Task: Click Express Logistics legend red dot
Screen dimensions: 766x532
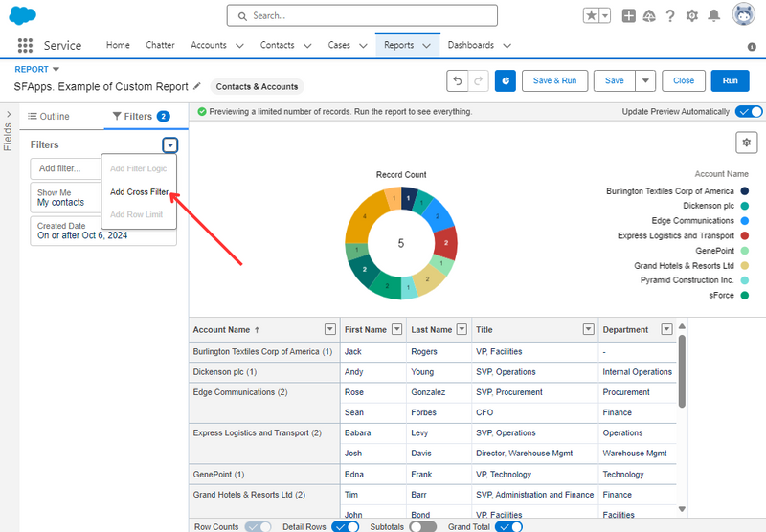Action: click(x=745, y=235)
